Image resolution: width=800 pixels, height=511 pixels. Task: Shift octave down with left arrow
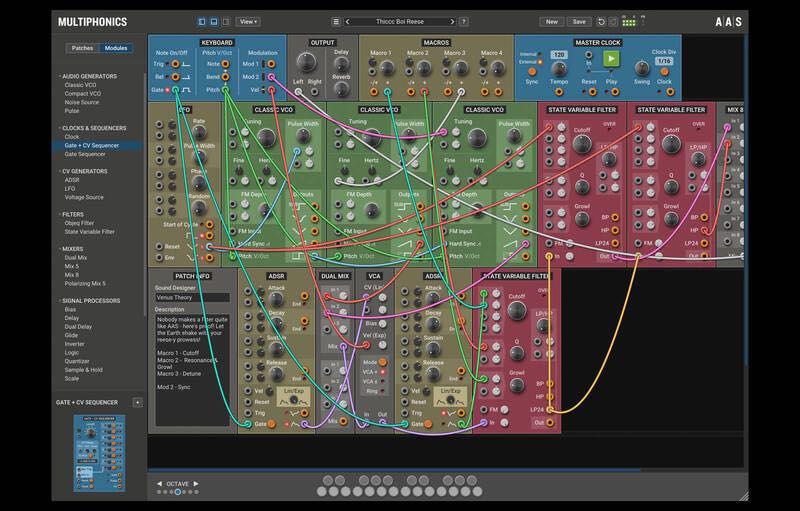[160, 482]
